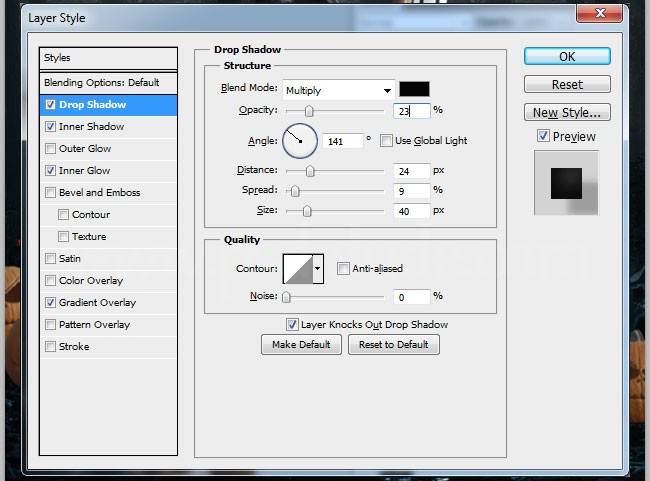The height and width of the screenshot is (481, 650).
Task: Open the Blend Mode Multiply dropdown
Action: (338, 90)
